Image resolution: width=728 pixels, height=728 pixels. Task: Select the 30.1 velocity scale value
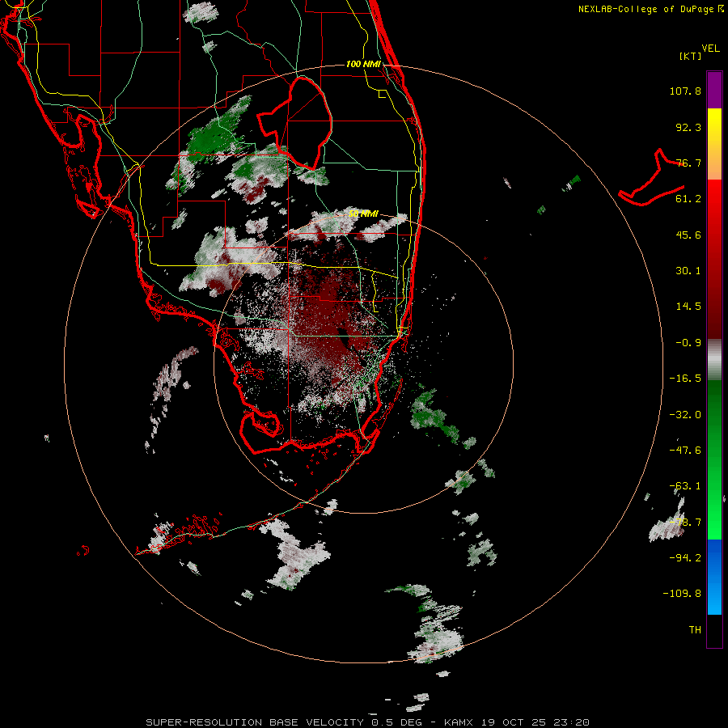pyautogui.click(x=688, y=271)
